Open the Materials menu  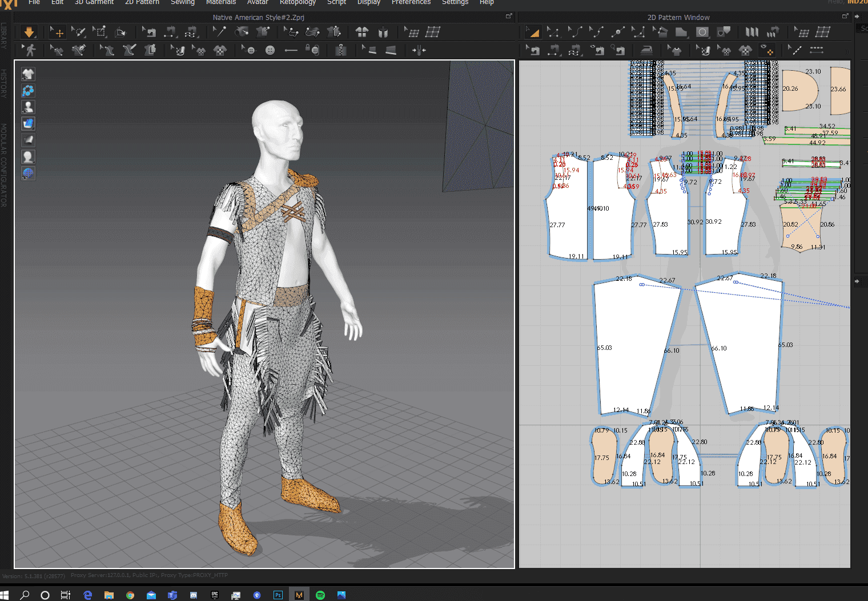[221, 3]
